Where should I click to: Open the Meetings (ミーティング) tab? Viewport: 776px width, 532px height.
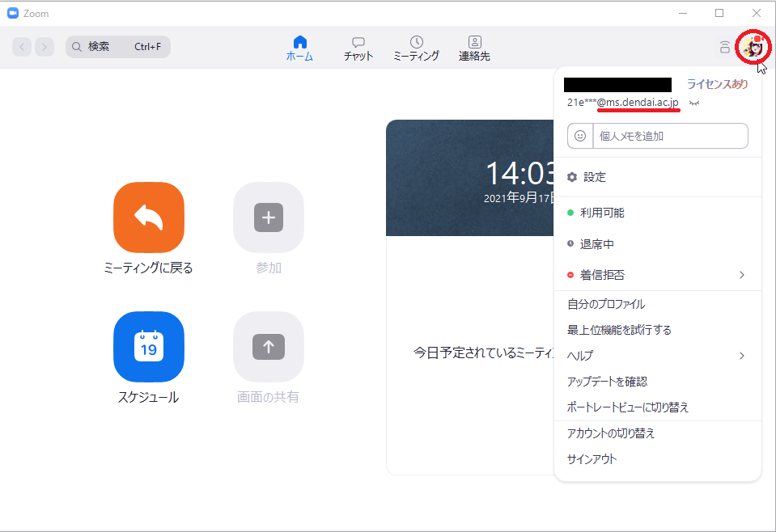[416, 48]
